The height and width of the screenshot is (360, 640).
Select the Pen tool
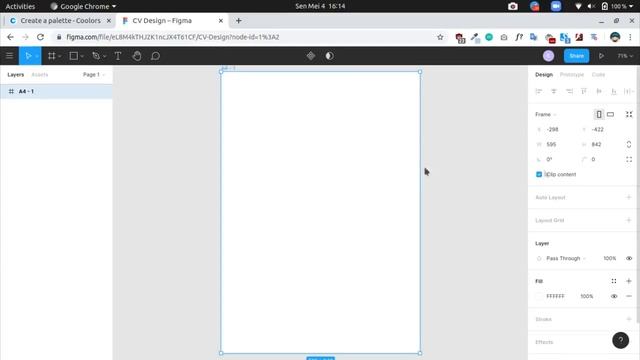[96, 56]
